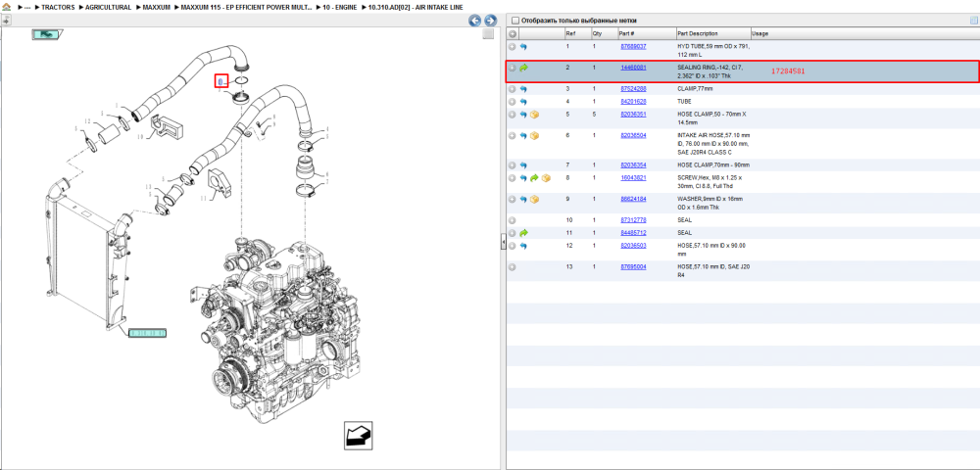Click the green arrow icon in ref 11 SEAL row
980x470 pixels.
click(523, 233)
